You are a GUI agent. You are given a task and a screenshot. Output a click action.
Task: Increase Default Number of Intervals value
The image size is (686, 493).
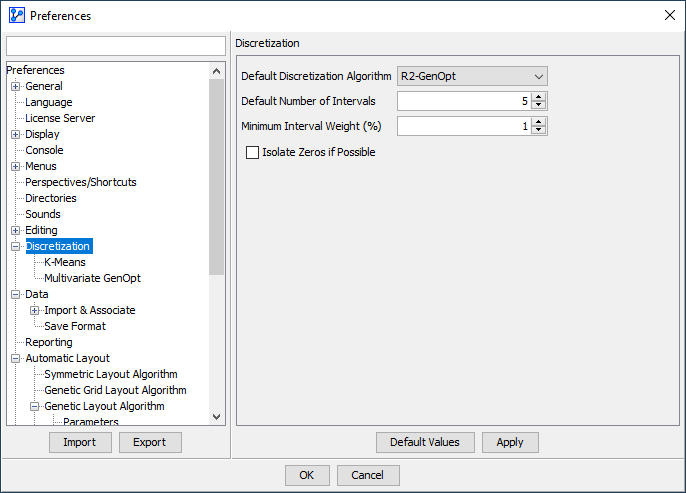click(539, 97)
